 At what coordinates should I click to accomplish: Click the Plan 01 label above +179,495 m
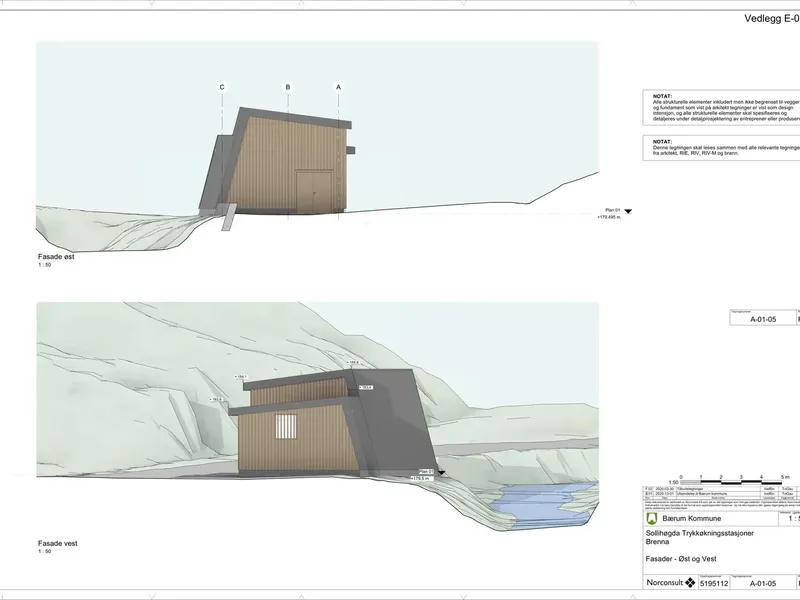pos(613,210)
